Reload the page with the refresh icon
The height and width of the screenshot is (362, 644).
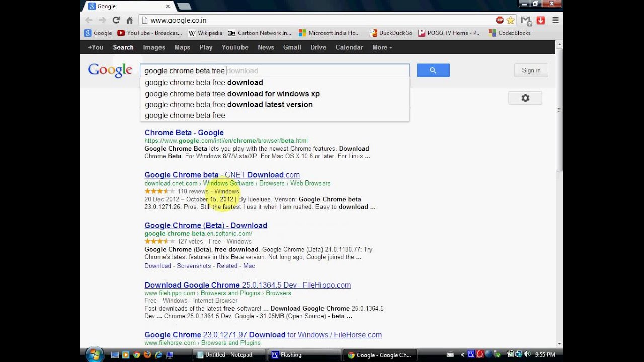[x=116, y=20]
